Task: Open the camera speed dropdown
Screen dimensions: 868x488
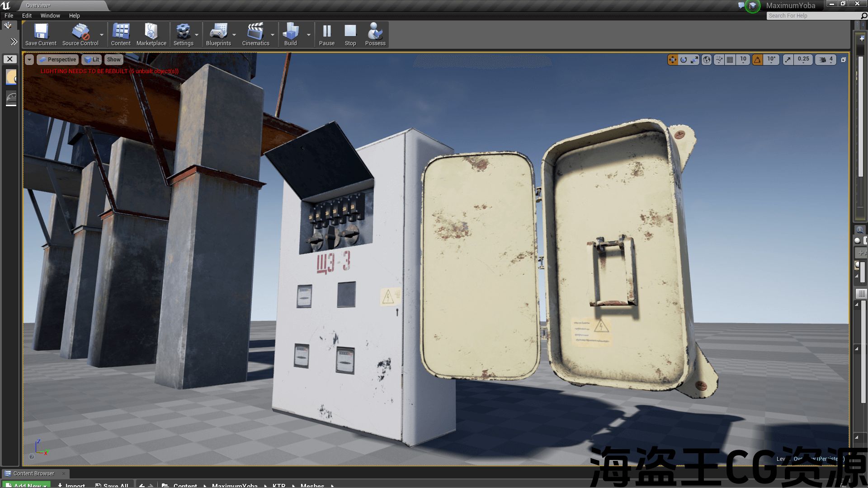Action: coord(826,60)
